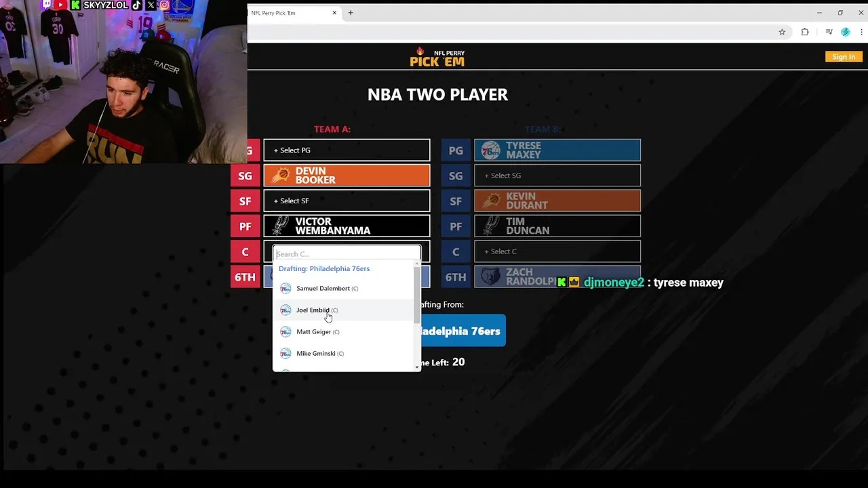The width and height of the screenshot is (868, 488).
Task: Open the Chrome three-dot menu
Action: tap(861, 32)
